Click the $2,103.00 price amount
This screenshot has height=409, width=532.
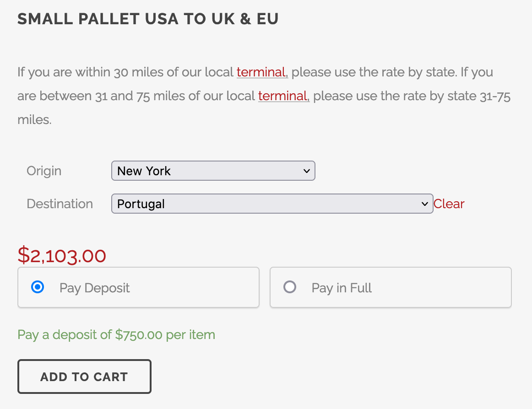pyautogui.click(x=62, y=255)
